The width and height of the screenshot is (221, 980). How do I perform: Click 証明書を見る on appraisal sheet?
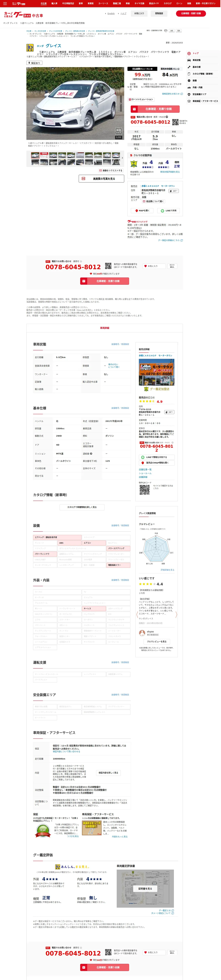[x=145, y=889]
